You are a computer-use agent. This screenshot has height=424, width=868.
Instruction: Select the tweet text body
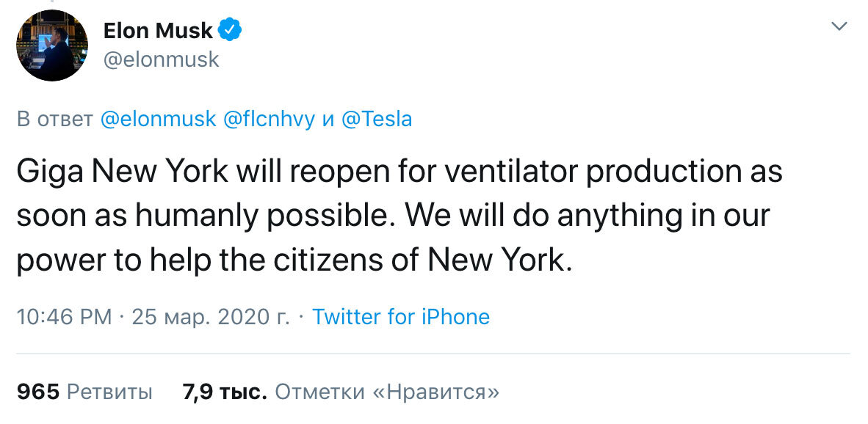400,216
